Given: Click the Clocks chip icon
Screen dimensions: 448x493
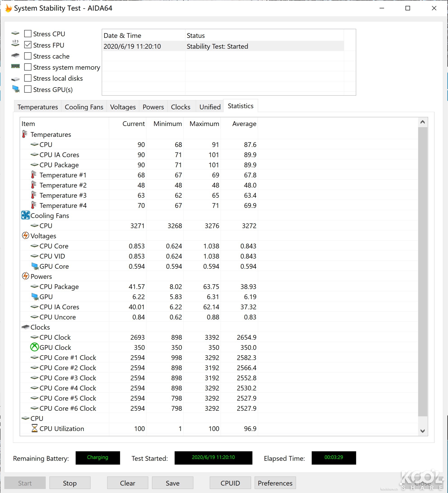Looking at the screenshot, I should 25,327.
